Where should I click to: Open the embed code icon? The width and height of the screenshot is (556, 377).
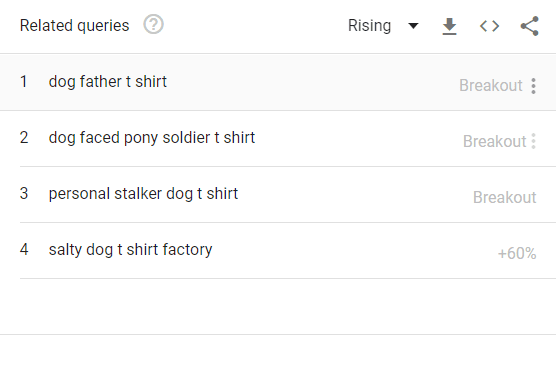click(489, 26)
